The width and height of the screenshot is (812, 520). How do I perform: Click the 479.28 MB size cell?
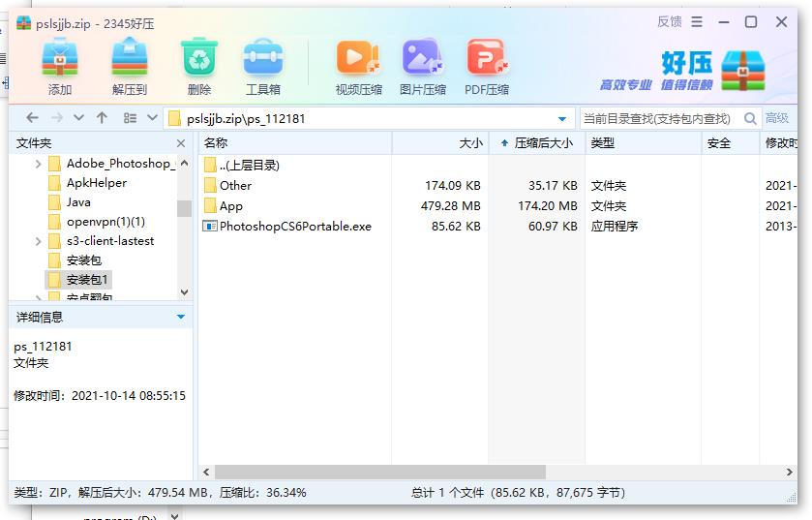pos(451,205)
